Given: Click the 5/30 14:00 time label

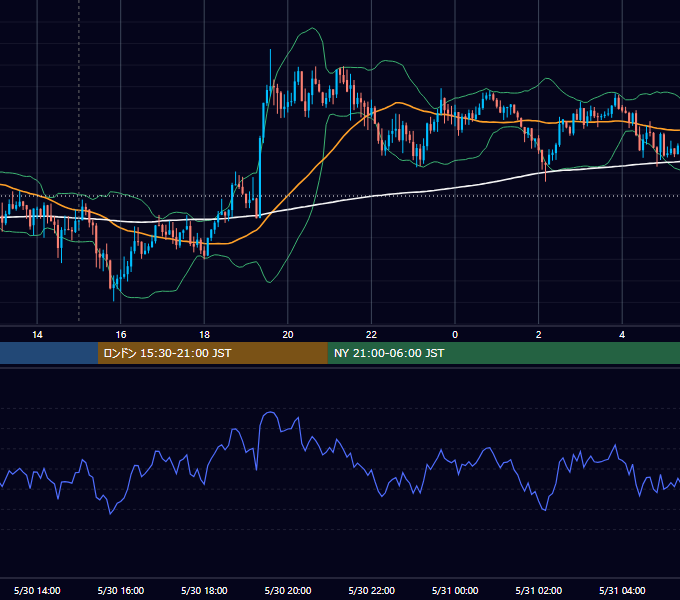Looking at the screenshot, I should (x=37, y=590).
